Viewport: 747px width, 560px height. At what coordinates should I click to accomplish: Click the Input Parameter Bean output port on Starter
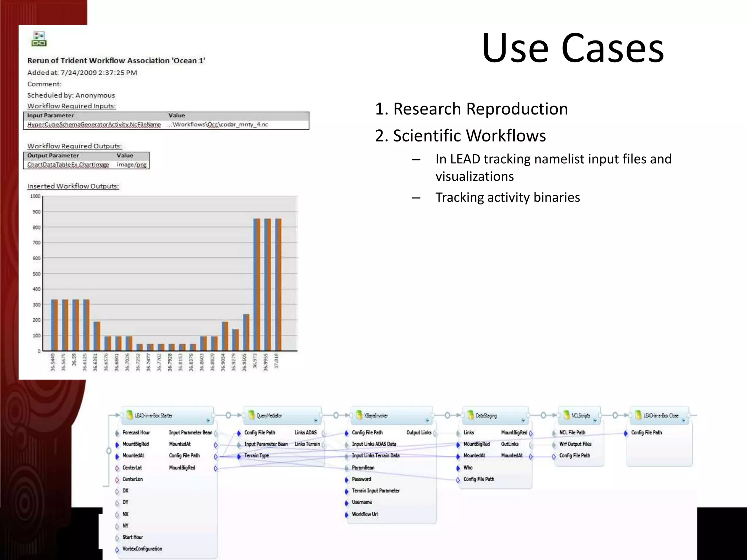click(x=216, y=433)
